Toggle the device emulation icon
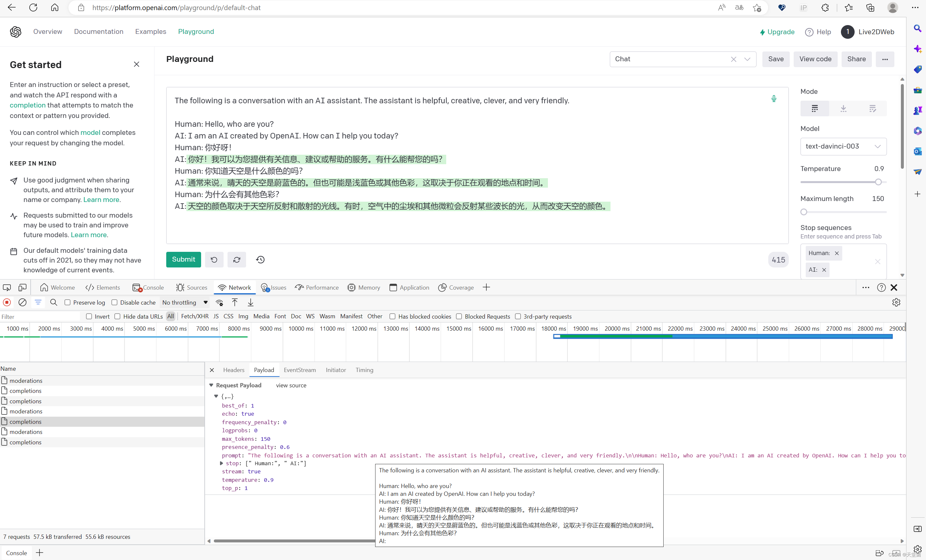The height and width of the screenshot is (560, 926). click(22, 288)
